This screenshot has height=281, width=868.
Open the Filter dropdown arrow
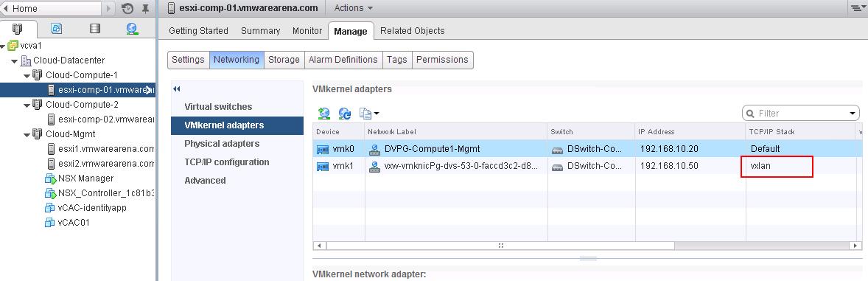coord(853,114)
